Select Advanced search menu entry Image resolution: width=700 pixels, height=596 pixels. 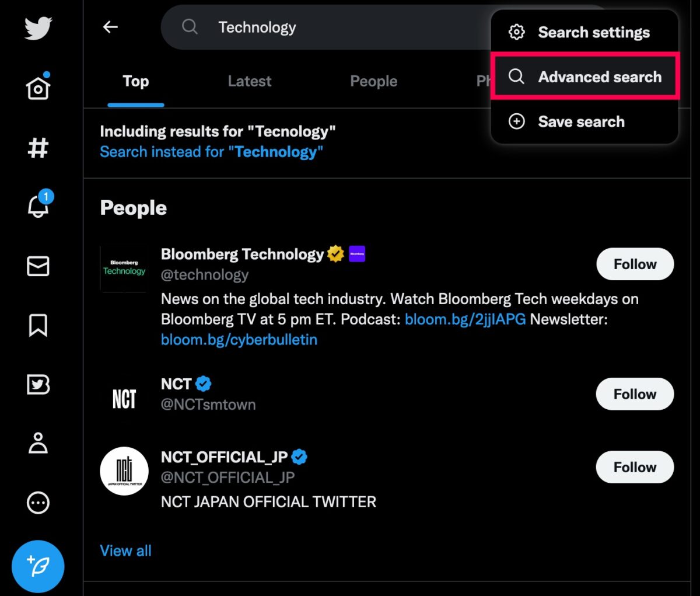[x=584, y=76]
